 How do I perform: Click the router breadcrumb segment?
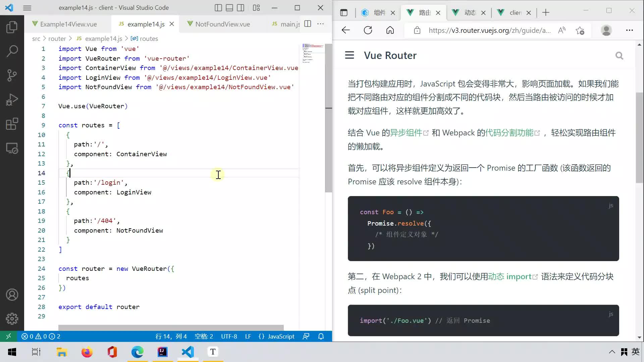coord(57,39)
